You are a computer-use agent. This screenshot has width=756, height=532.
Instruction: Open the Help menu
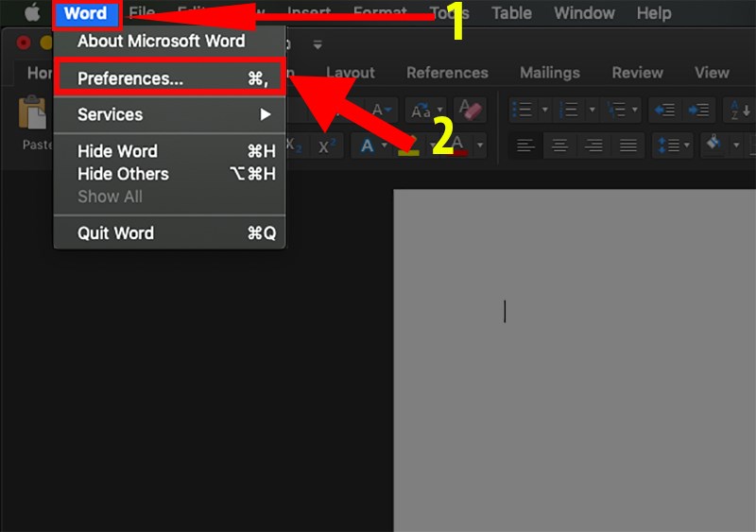click(x=654, y=13)
